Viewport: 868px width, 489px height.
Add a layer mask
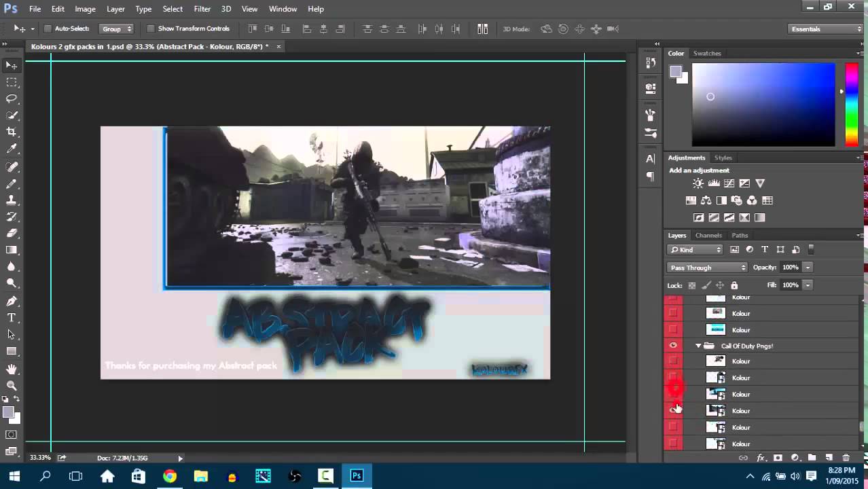click(778, 458)
